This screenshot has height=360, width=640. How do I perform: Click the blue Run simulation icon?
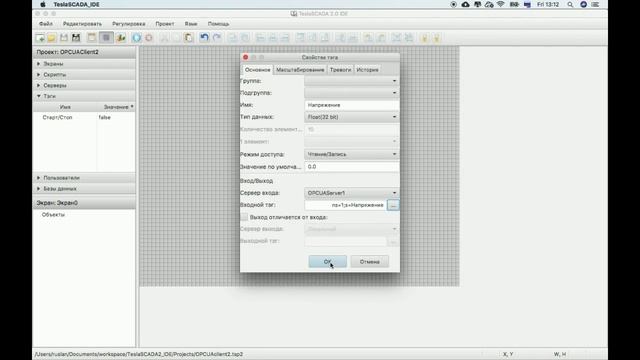(x=137, y=38)
